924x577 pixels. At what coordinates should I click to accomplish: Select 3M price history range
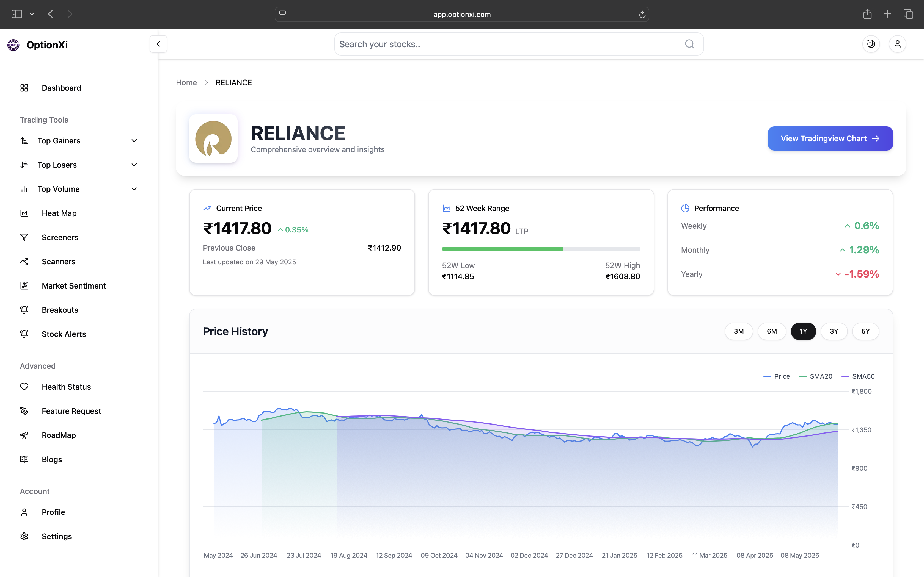click(738, 331)
